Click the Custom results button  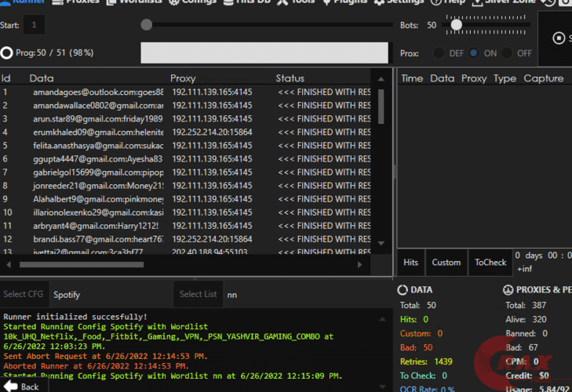(x=446, y=263)
